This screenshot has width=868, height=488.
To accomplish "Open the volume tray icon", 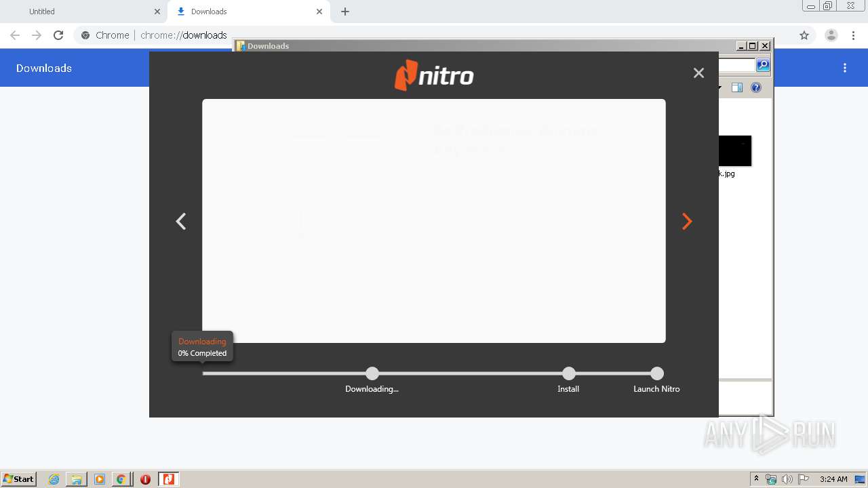I will point(787,479).
